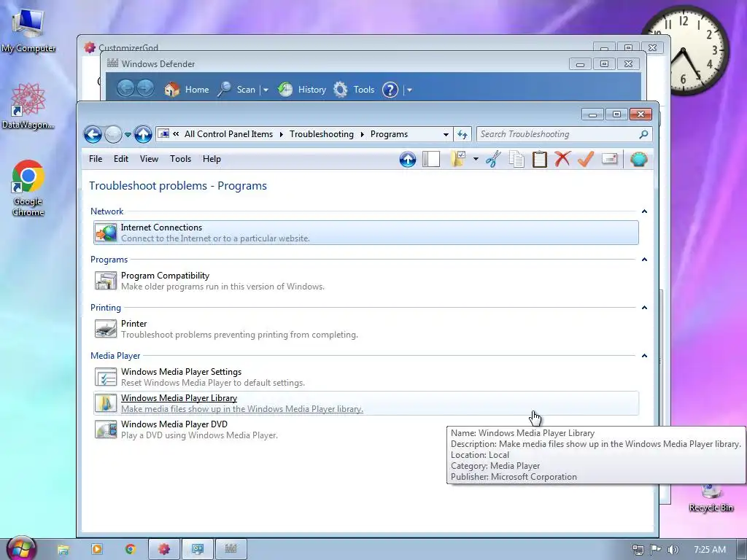Click the Windows Defender Back arrow

125,88
